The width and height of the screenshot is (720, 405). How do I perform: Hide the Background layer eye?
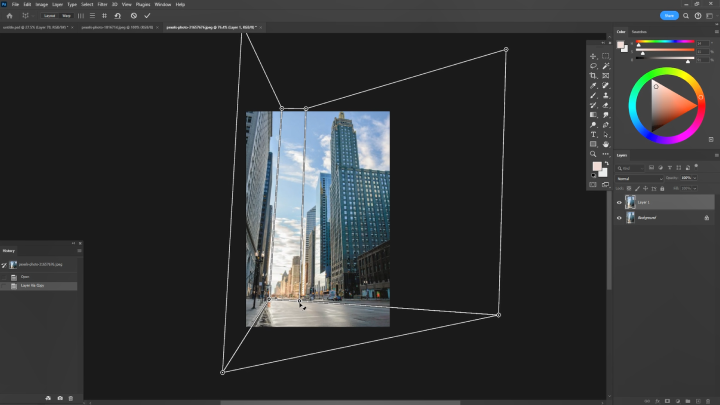pos(619,218)
